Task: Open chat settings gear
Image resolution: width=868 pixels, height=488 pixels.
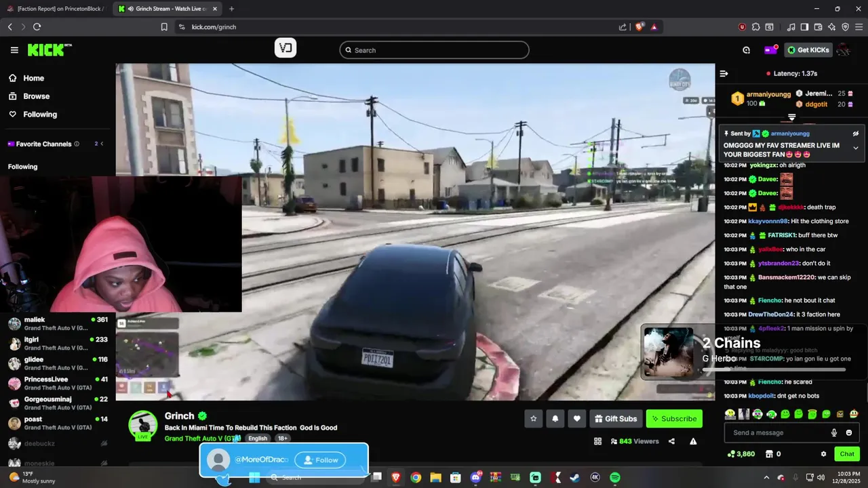Action: pos(823,454)
